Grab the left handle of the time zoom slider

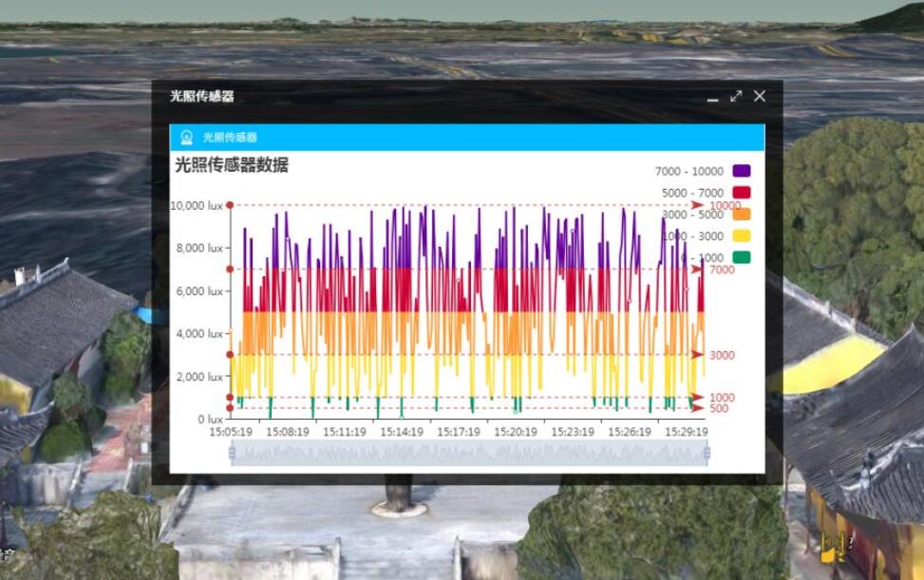[x=232, y=453]
